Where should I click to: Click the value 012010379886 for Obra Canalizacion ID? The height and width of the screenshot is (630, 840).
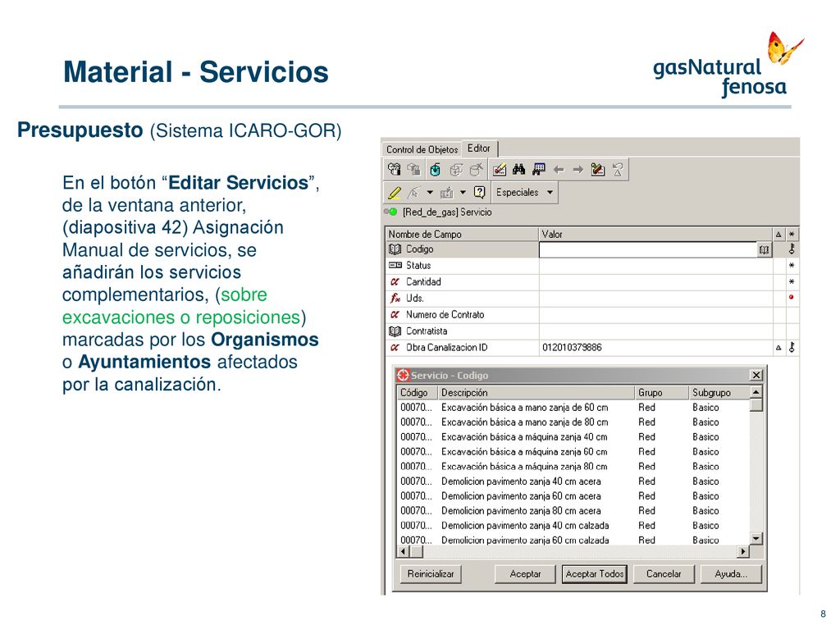pyautogui.click(x=572, y=347)
